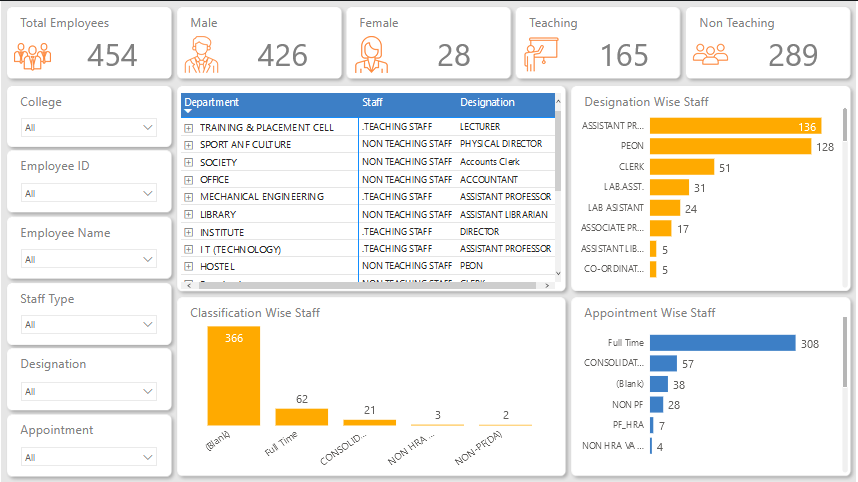Select the ASSISTANT PR... bar showing 136
This screenshot has height=482, width=858.
pyautogui.click(x=735, y=126)
